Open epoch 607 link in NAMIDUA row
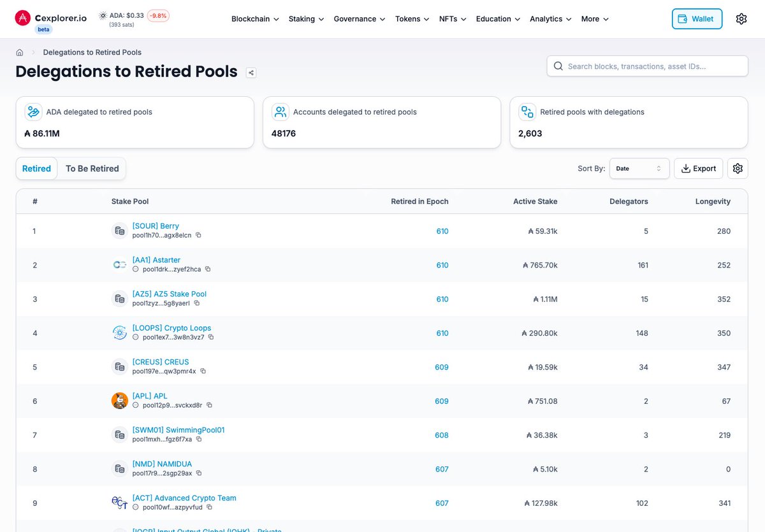765x532 pixels. (442, 469)
